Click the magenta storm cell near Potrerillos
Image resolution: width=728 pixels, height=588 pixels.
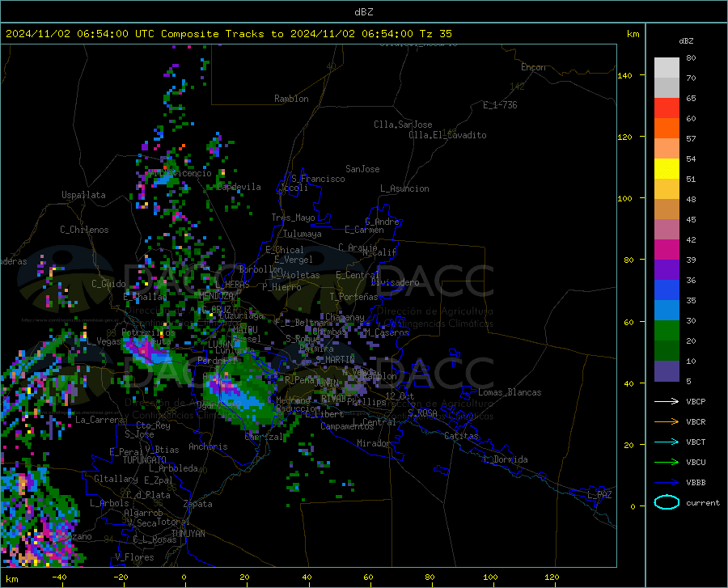click(x=145, y=348)
